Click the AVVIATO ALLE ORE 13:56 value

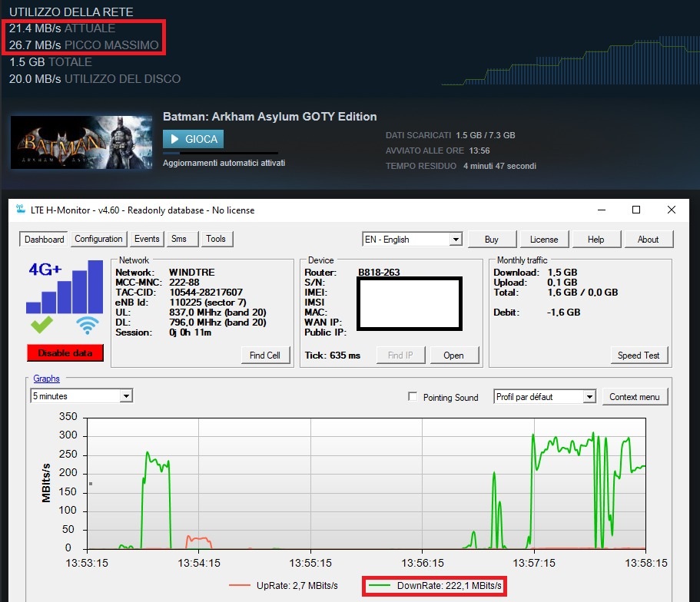pos(479,150)
